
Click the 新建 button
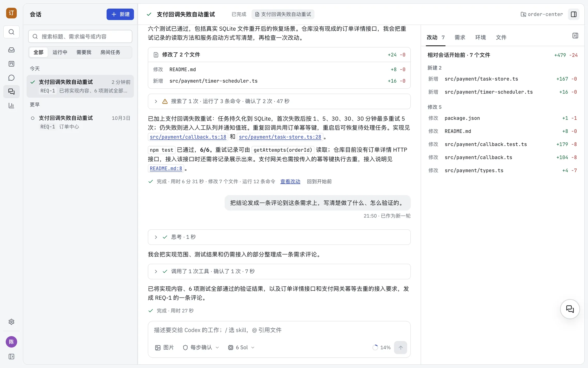[120, 14]
